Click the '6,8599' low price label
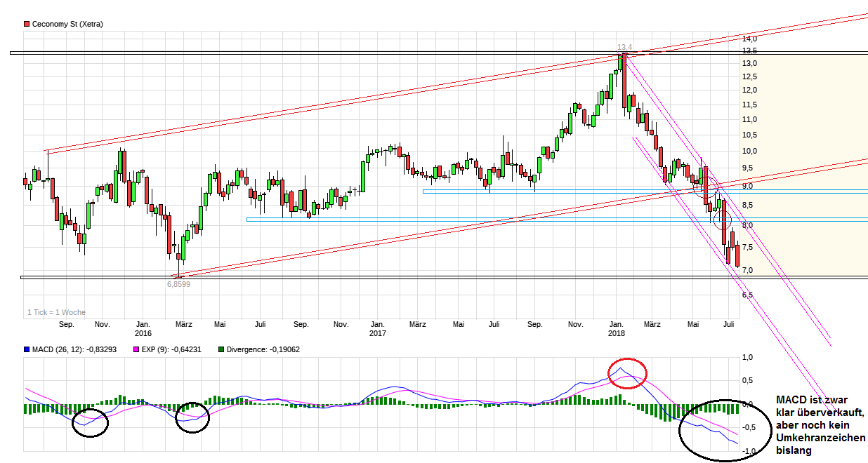Screen dimensions: 868x463 pos(178,284)
